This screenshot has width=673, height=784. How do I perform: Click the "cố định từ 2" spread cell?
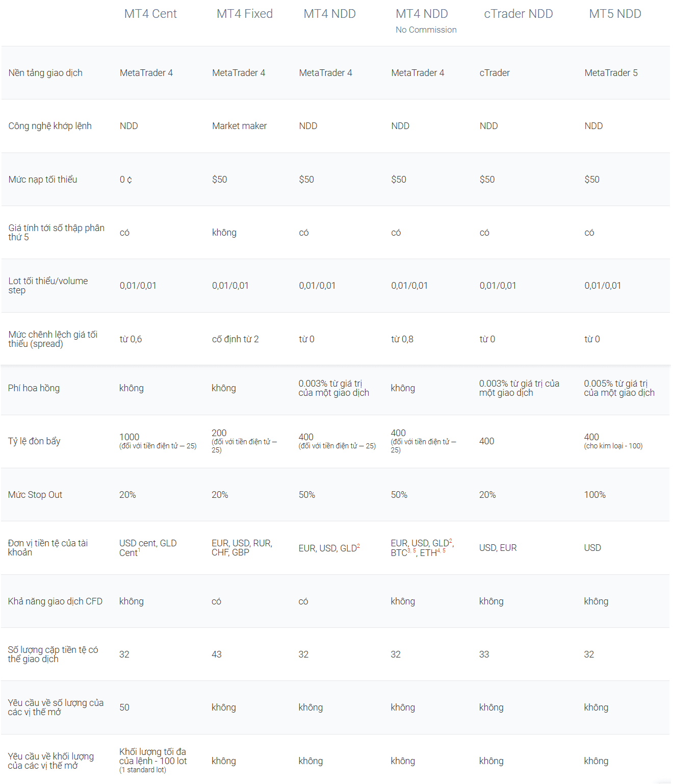(x=236, y=339)
